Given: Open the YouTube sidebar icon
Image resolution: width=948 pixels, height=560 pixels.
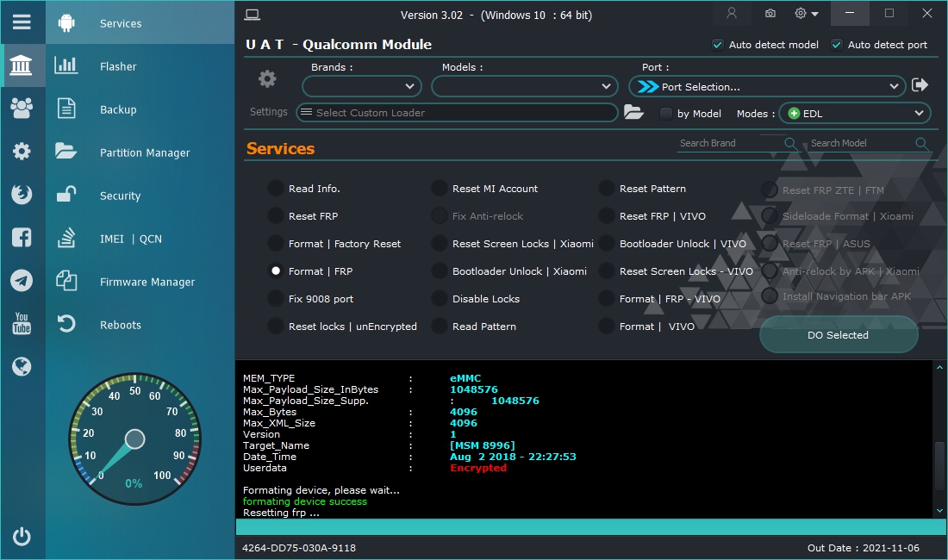Looking at the screenshot, I should [22, 323].
